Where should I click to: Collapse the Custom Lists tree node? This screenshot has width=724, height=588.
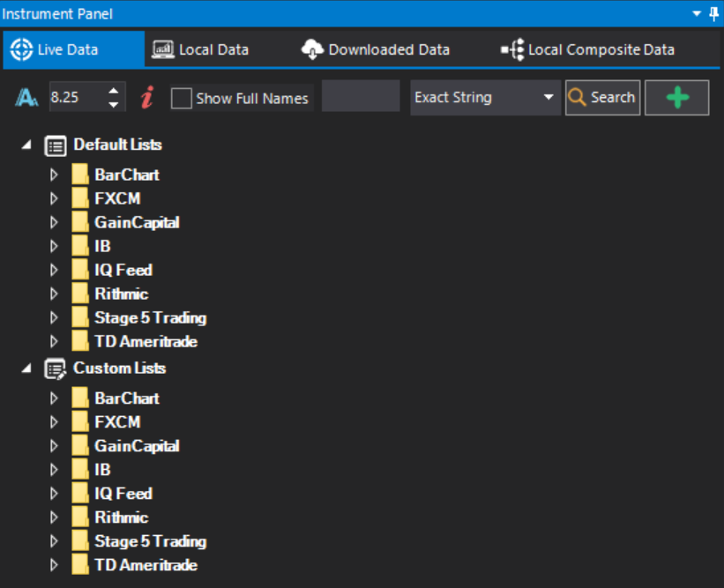coord(26,368)
